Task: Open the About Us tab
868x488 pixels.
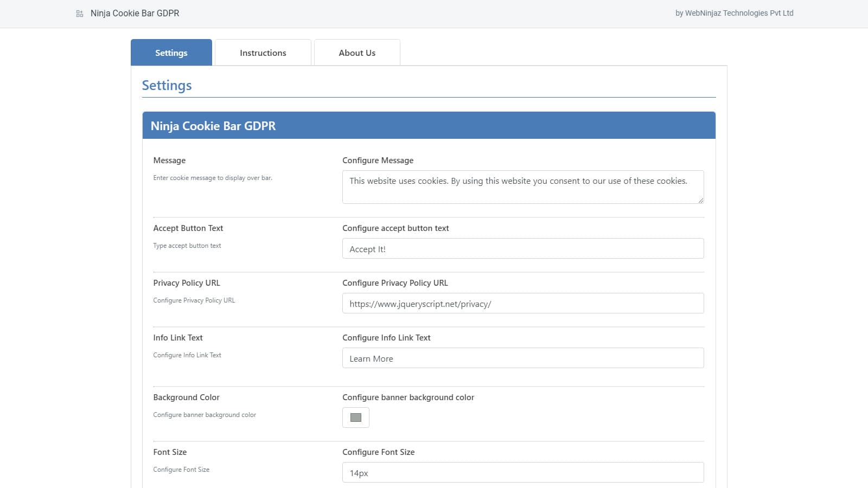Action: 357,53
